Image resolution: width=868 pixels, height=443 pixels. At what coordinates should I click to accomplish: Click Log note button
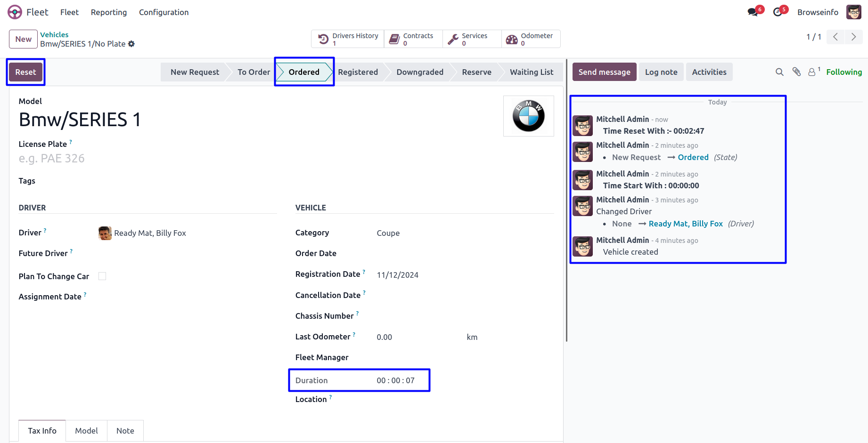pos(661,72)
